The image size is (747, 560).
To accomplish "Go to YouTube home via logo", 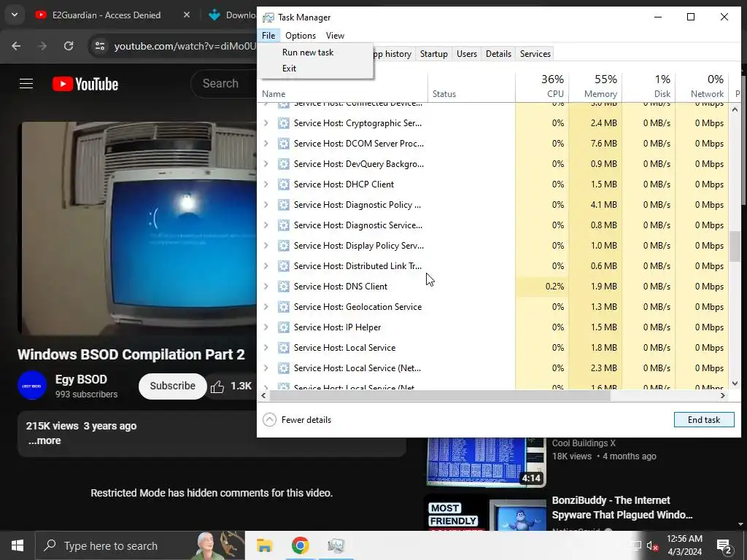I will [x=85, y=85].
